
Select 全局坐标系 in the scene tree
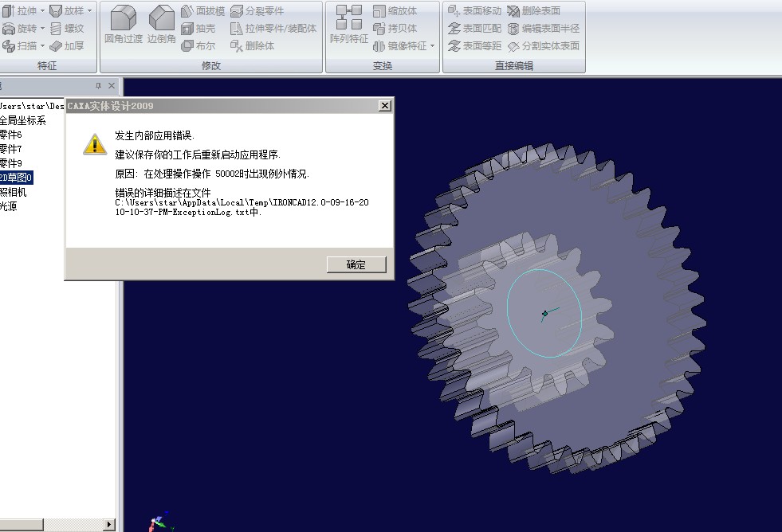pyautogui.click(x=22, y=121)
